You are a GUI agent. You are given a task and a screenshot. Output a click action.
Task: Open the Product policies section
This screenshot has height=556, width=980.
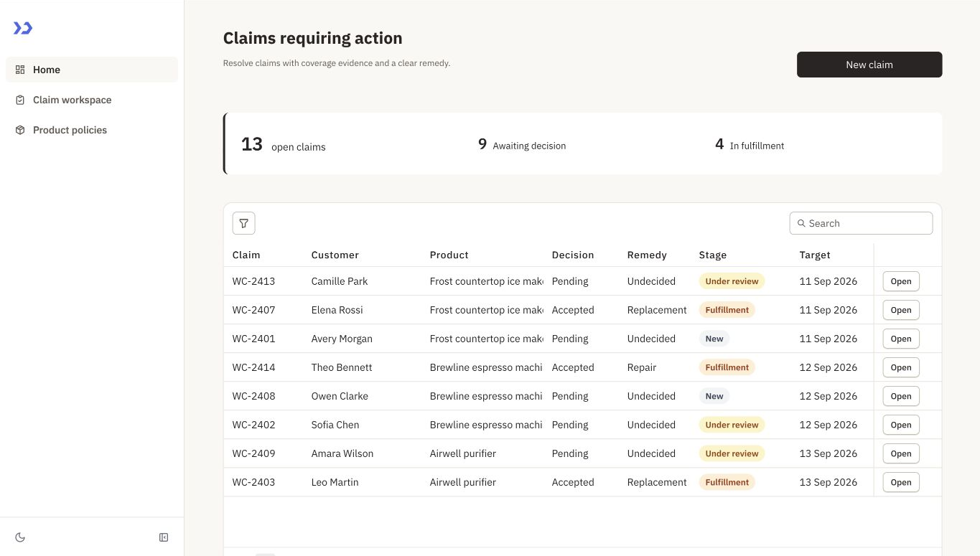click(92, 130)
